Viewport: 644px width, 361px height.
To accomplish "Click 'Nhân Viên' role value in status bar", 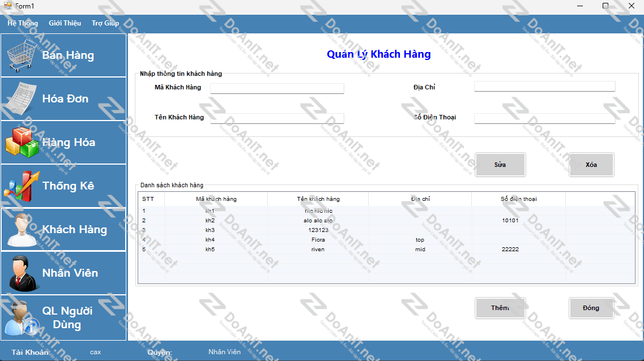I will 224,352.
